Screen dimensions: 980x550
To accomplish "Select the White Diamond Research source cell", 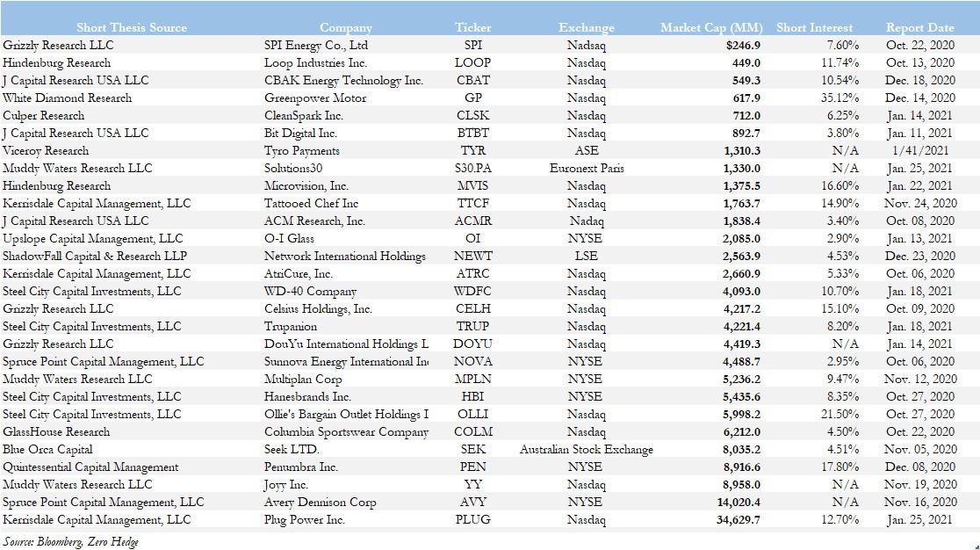I will pos(67,98).
